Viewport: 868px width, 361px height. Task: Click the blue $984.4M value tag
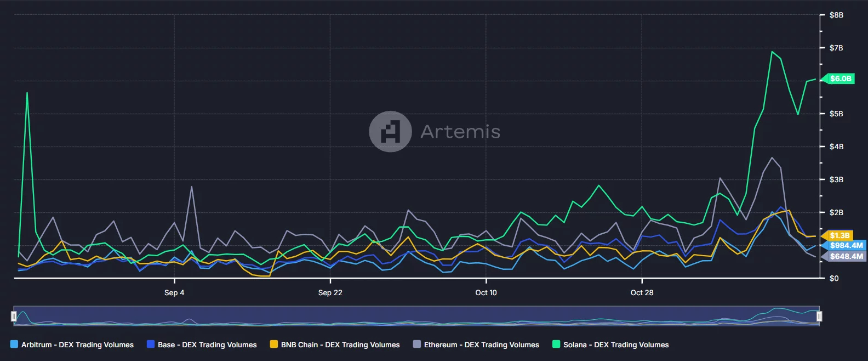point(846,245)
